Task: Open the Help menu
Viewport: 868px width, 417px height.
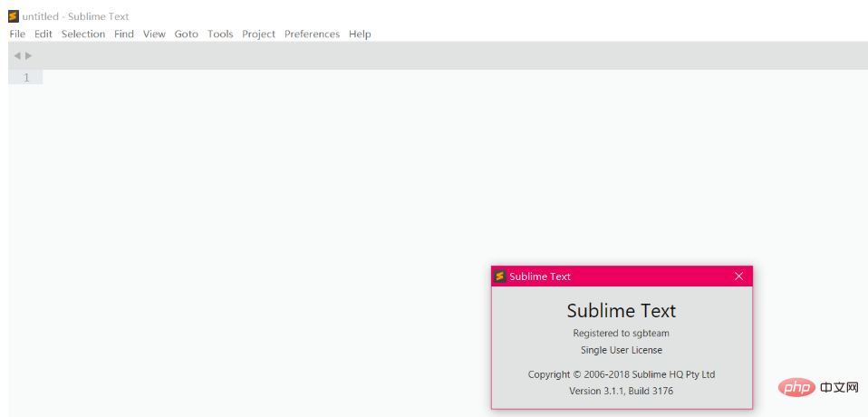Action: coord(360,34)
